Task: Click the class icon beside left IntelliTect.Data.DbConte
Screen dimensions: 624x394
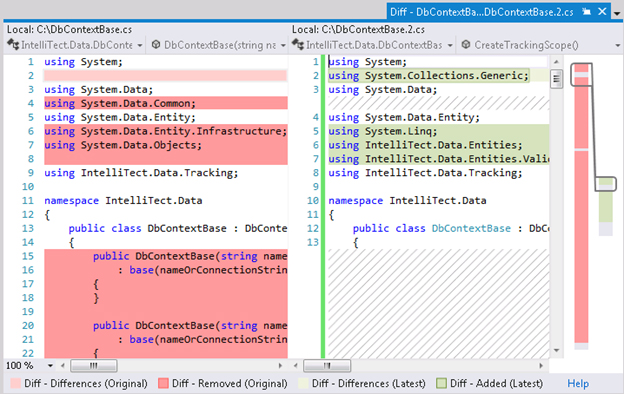Action: tap(13, 45)
